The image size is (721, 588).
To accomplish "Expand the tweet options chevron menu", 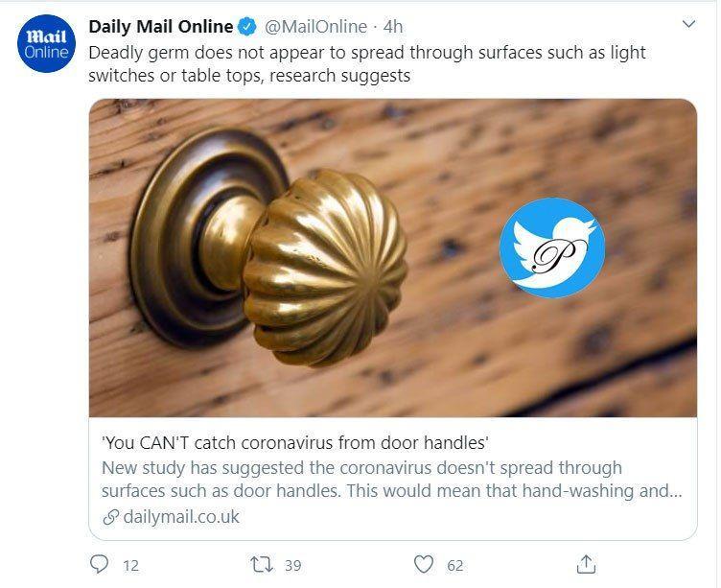I will (687, 25).
